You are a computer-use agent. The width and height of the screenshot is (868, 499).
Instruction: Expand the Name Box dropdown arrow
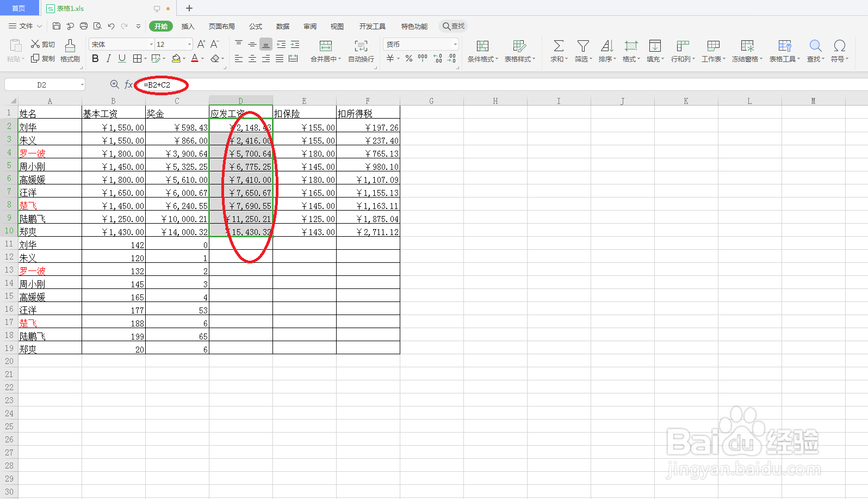(82, 84)
